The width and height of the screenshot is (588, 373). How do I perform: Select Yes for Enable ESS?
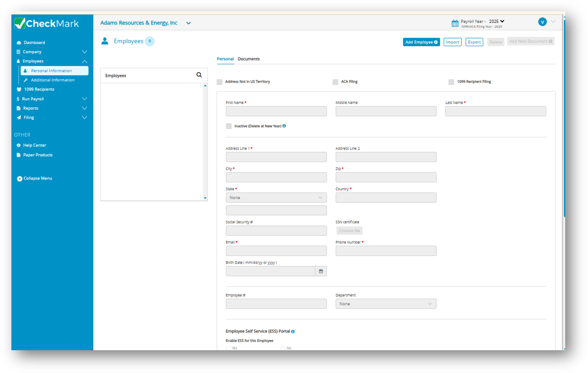pyautogui.click(x=228, y=348)
